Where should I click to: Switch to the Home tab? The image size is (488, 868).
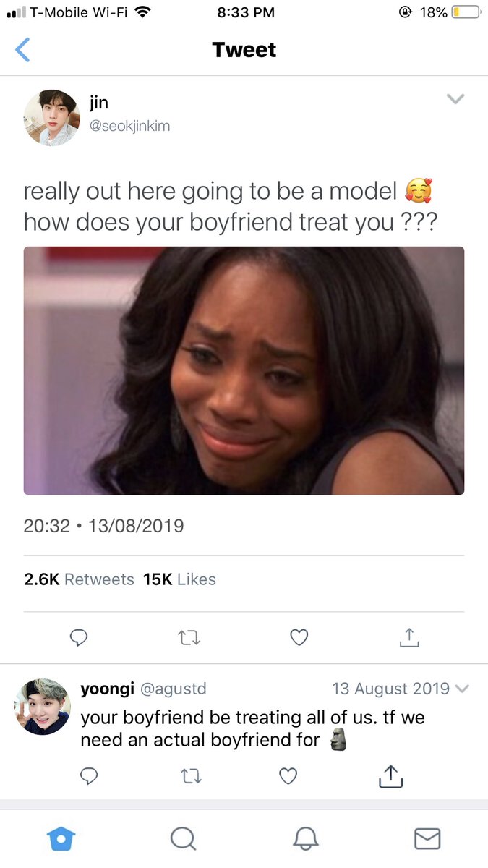[61, 838]
